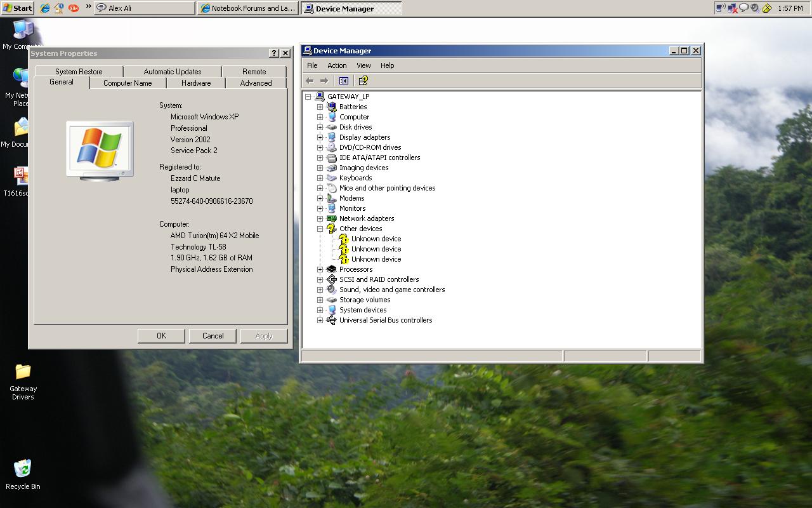
Task: Select the Modems category icon
Action: click(x=331, y=198)
